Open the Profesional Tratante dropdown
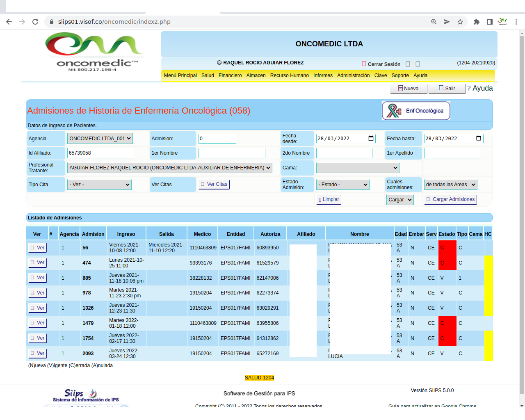 (x=169, y=168)
